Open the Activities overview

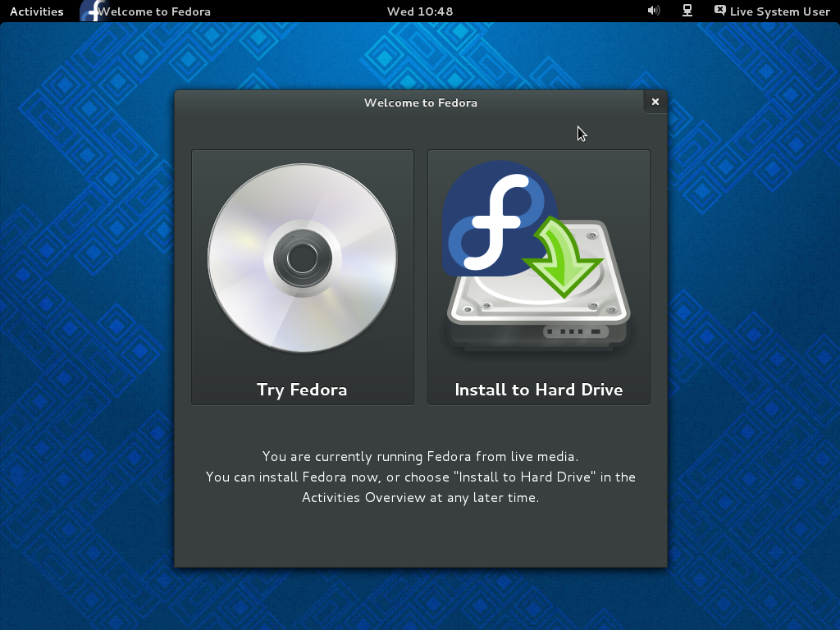(36, 11)
